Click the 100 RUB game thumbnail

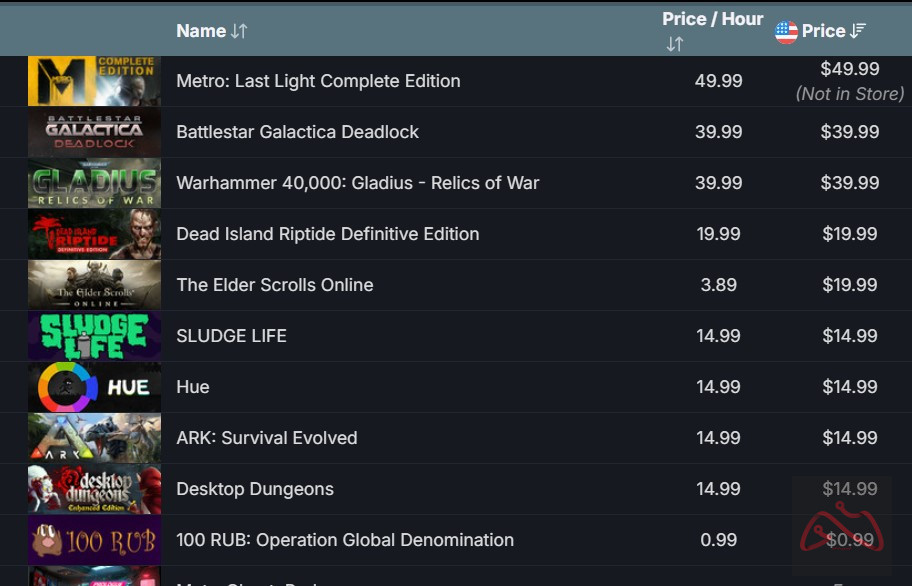pos(94,540)
